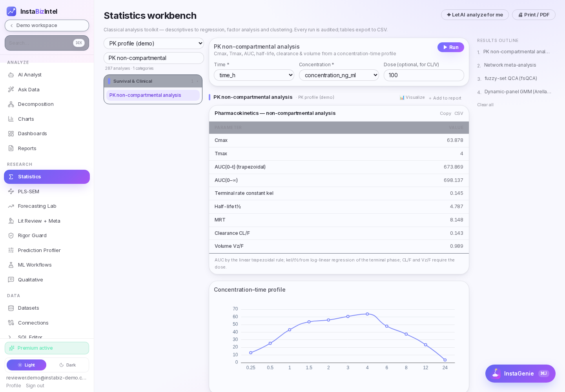Image resolution: width=565 pixels, height=392 pixels.
Task: Open Qualitative quote icon
Action: point(11,279)
